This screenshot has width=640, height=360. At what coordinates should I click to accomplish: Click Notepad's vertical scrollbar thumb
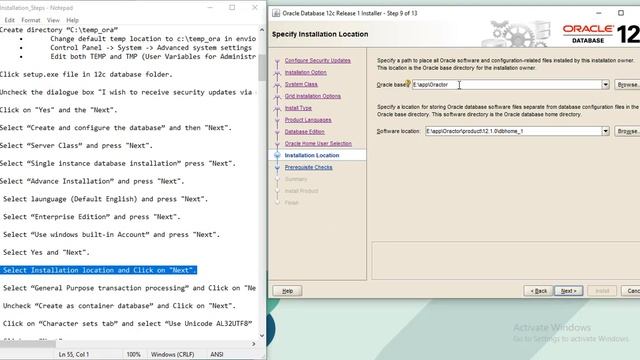262,67
